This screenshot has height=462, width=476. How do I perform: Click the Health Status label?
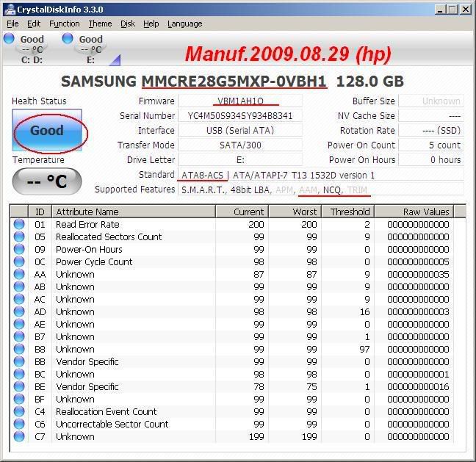(39, 101)
